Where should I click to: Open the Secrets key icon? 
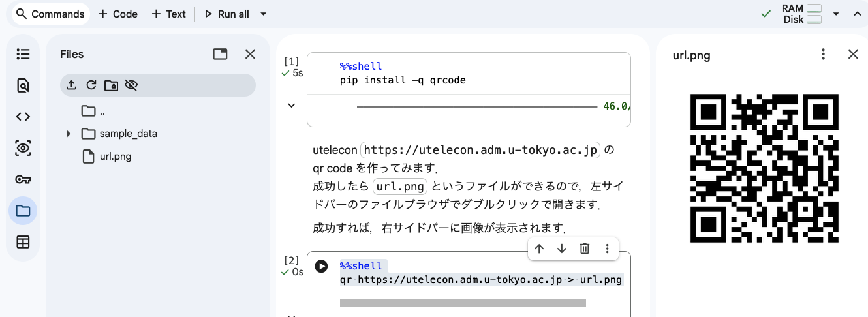coord(23,179)
